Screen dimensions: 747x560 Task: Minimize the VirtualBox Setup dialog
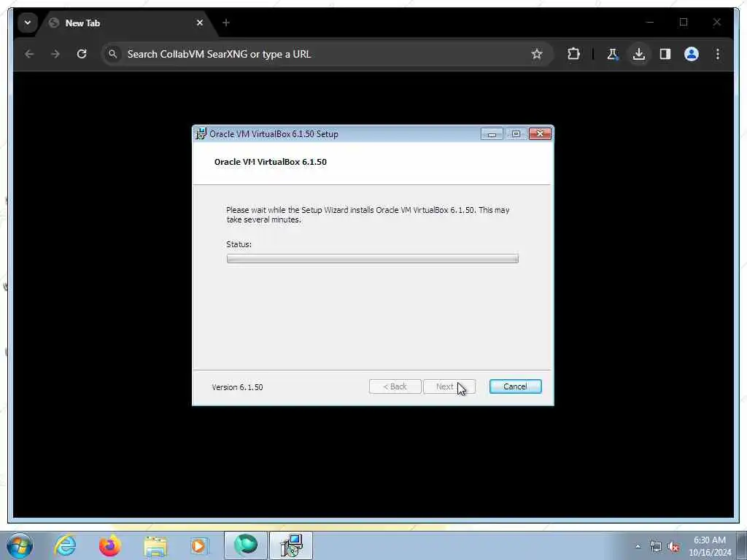pyautogui.click(x=492, y=134)
